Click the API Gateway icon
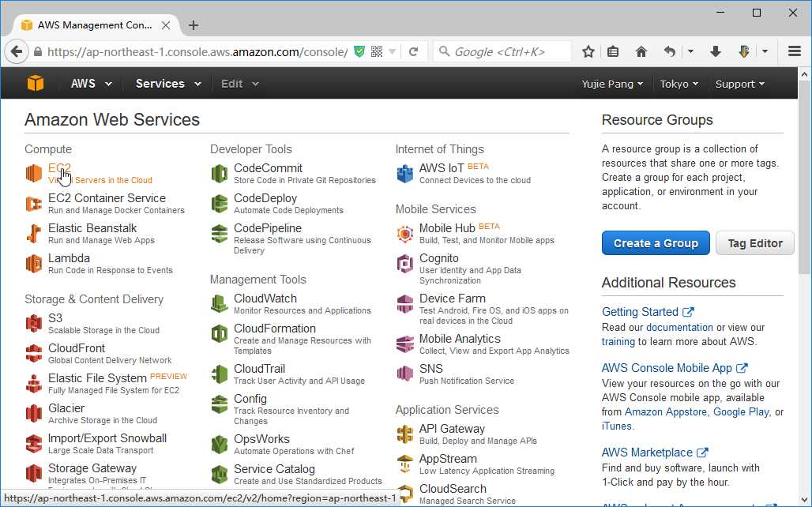Viewport: 812px width, 507px height. (405, 434)
